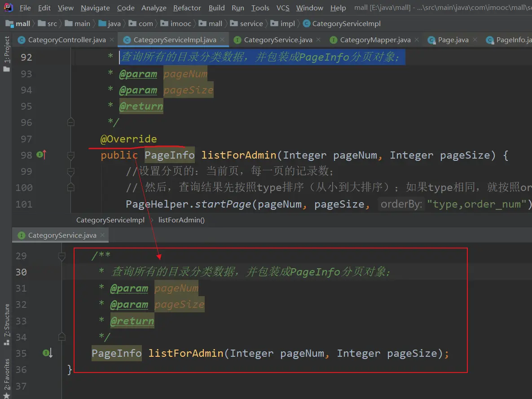
Task: Click the listForAdmin() breadcrumb
Action: [x=181, y=220]
